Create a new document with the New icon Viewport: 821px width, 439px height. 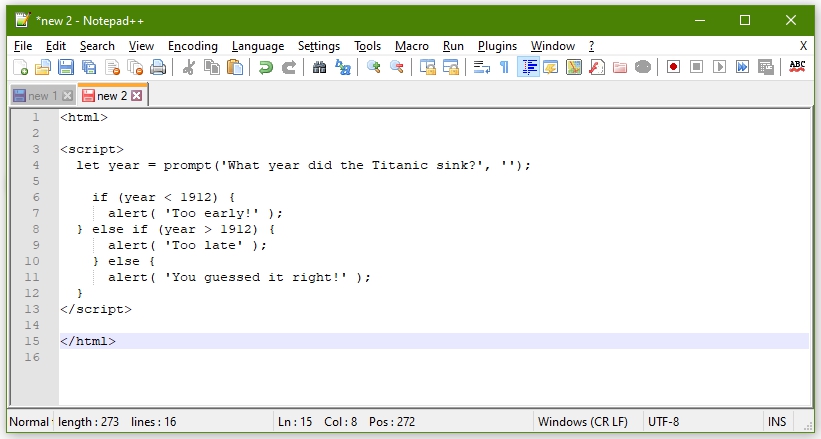pyautogui.click(x=20, y=67)
